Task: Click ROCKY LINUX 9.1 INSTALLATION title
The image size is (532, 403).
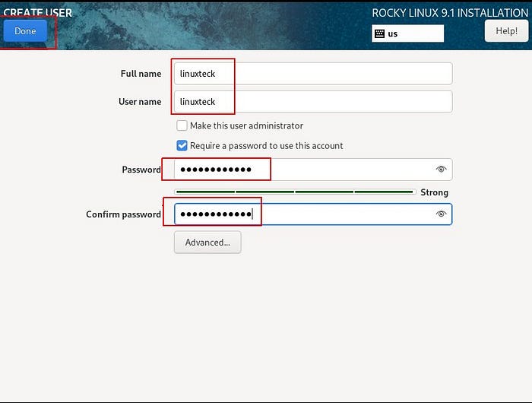Action: click(x=450, y=13)
